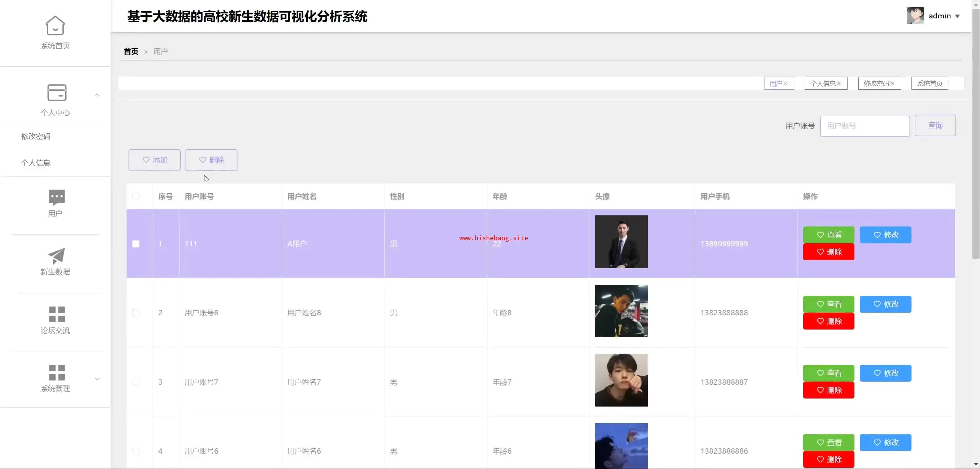
Task: Click the 系统管理 grid icon
Action: click(57, 372)
